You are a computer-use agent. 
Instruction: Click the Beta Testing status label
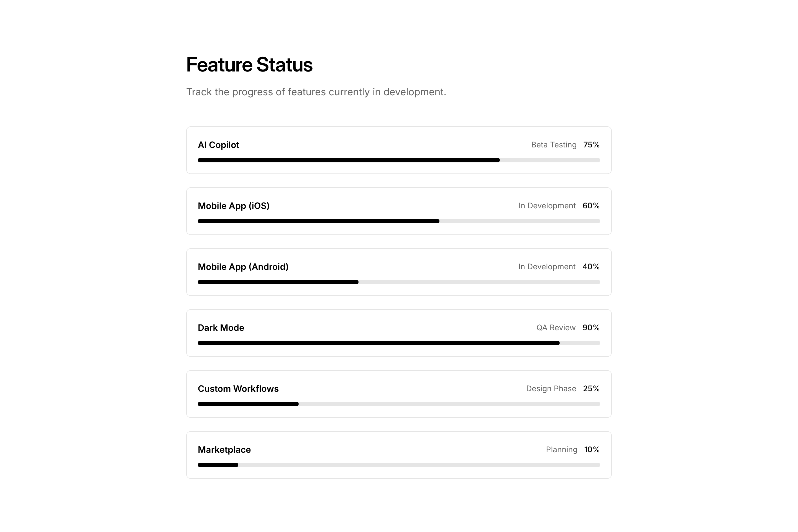click(554, 145)
